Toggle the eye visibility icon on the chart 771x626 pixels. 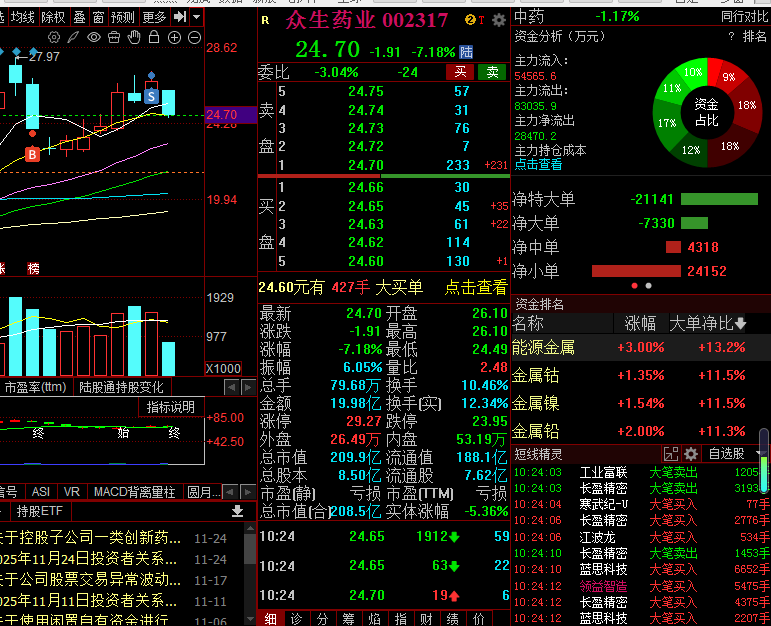tap(94, 37)
